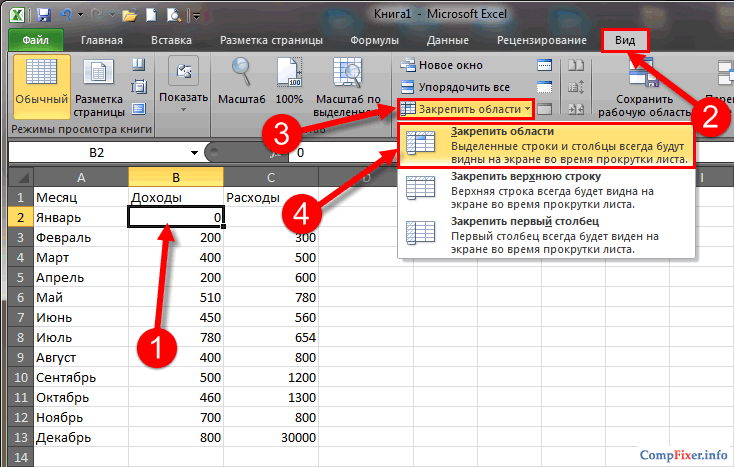The height and width of the screenshot is (467, 734).
Task: Click the Упорядочить все button
Action: 455,87
